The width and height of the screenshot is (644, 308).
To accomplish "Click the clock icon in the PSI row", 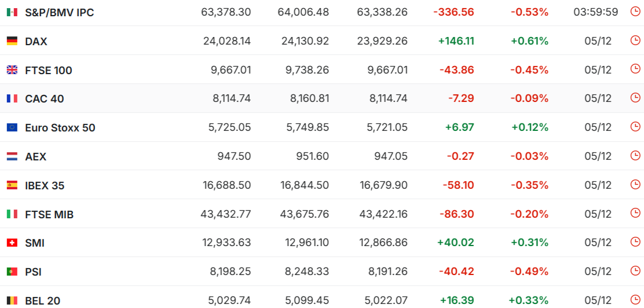I will click(x=635, y=271).
